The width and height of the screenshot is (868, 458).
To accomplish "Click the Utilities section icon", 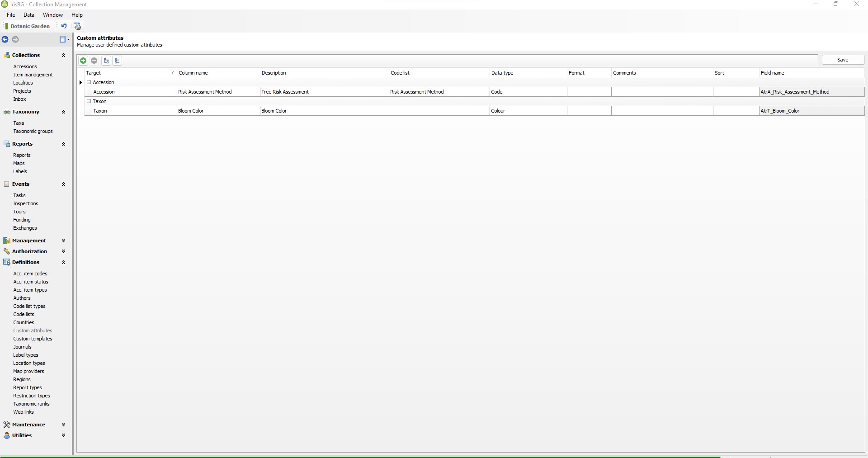I will coord(7,435).
